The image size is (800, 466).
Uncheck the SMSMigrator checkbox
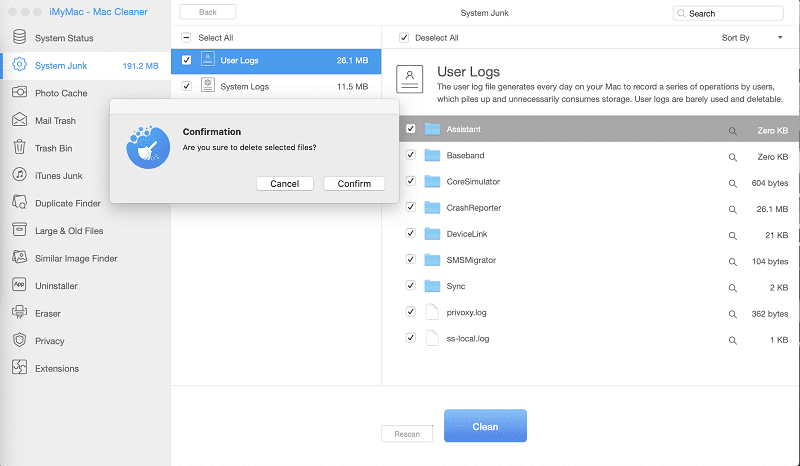(411, 259)
